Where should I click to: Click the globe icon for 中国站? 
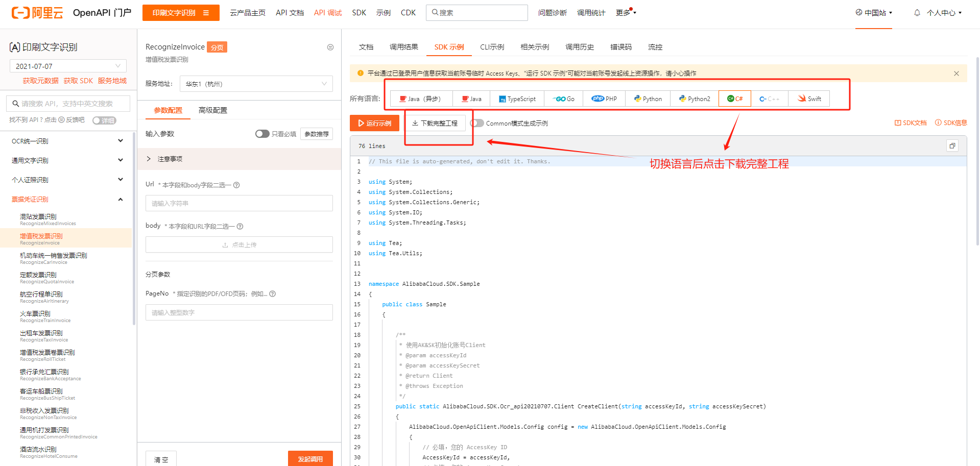click(x=859, y=12)
